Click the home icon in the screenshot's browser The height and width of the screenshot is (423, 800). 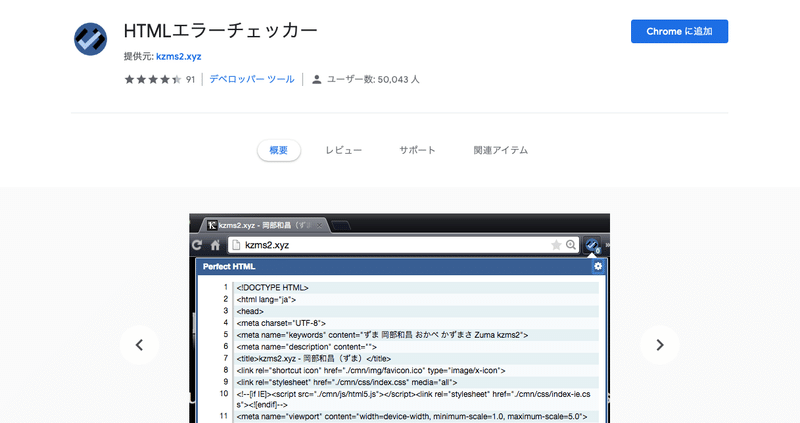pyautogui.click(x=215, y=245)
